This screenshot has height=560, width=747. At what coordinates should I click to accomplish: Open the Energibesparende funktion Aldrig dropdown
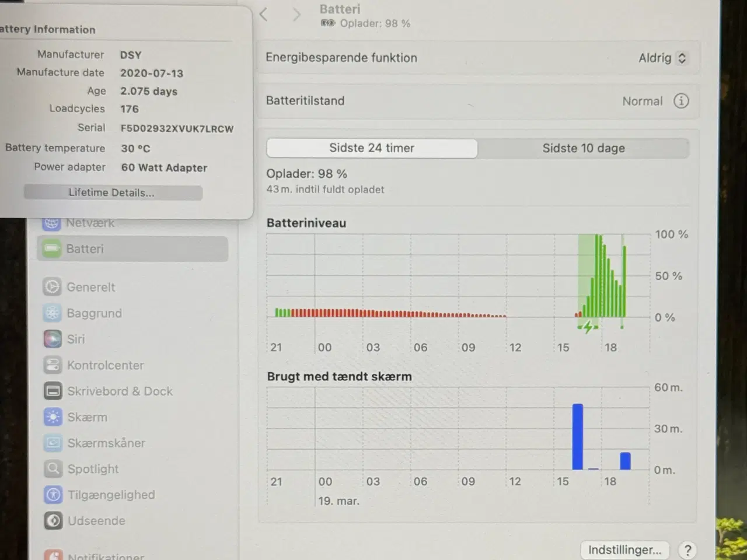tap(662, 58)
